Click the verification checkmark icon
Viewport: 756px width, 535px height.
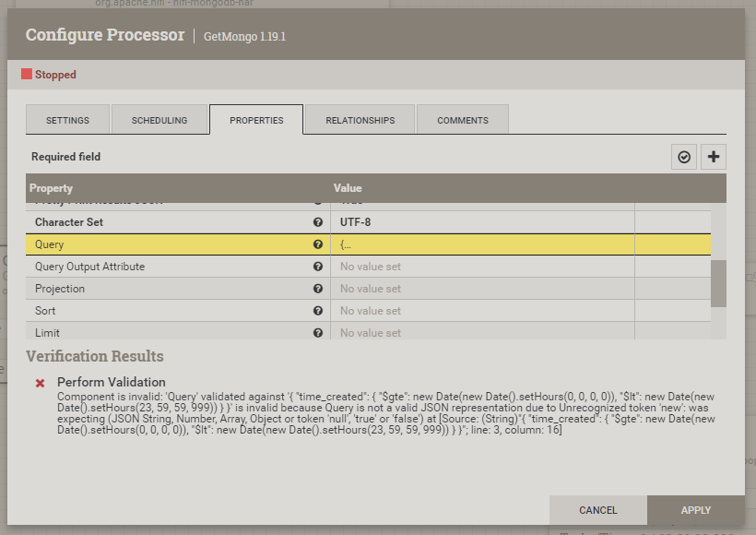(x=683, y=156)
